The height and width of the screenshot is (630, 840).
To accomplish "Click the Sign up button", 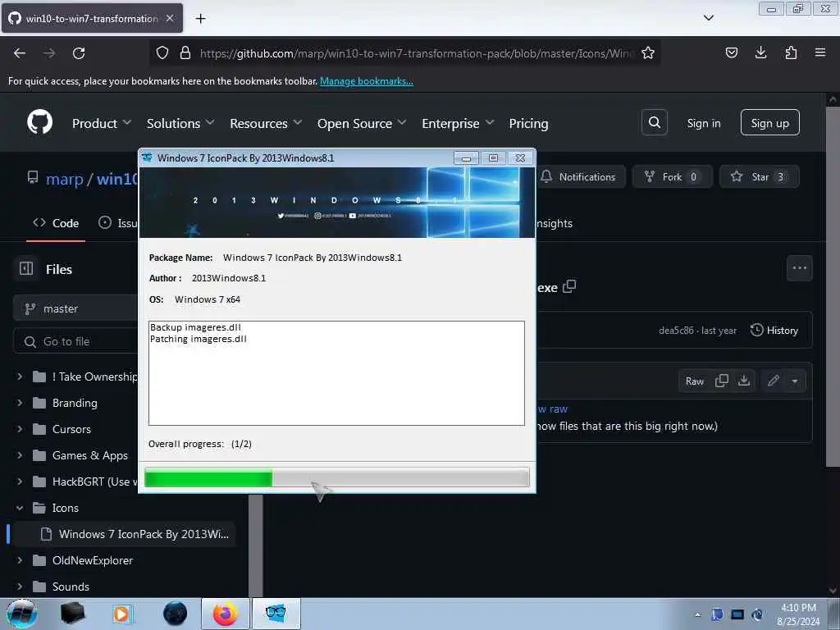I will [769, 123].
